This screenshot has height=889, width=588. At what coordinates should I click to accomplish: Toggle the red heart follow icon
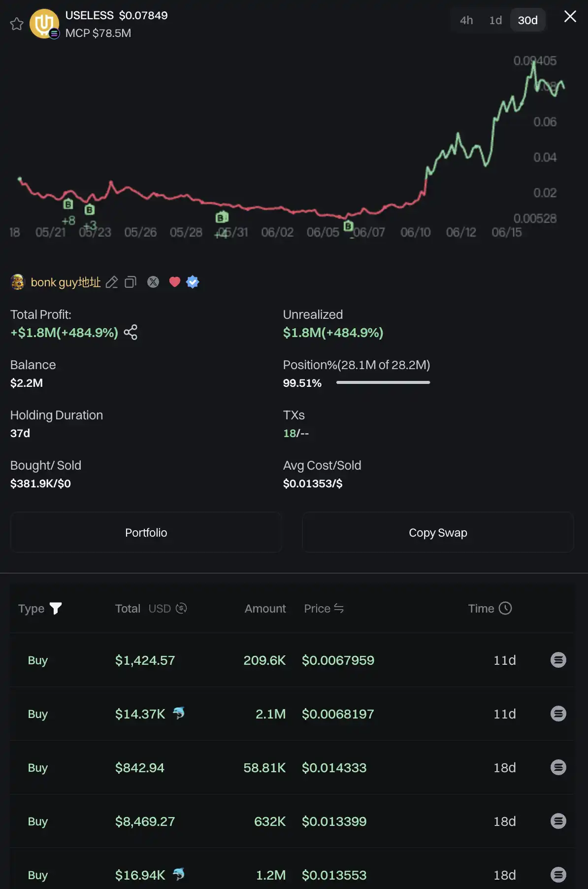click(174, 282)
